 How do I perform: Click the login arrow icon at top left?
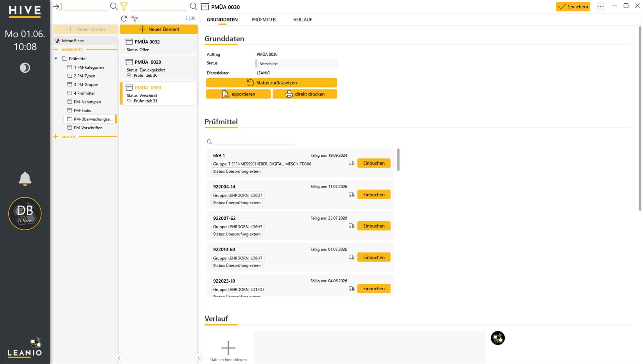coord(58,6)
